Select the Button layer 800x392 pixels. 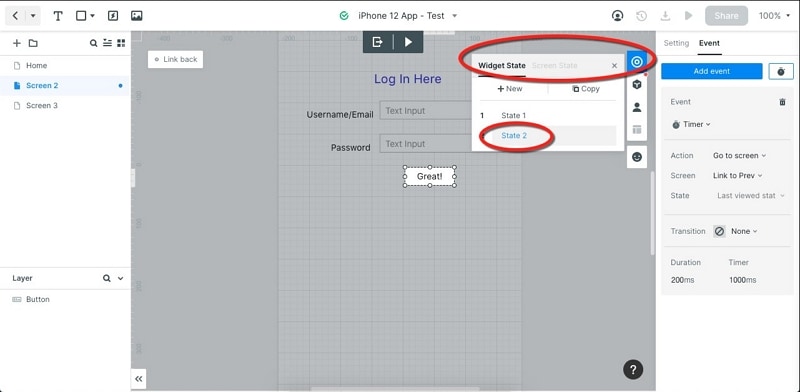[x=65, y=300]
